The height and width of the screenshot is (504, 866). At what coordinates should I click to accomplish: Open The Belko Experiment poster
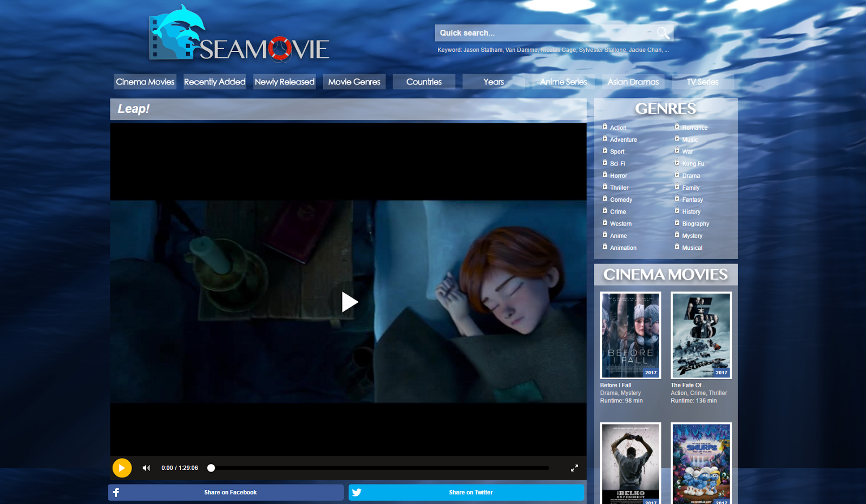(631, 463)
